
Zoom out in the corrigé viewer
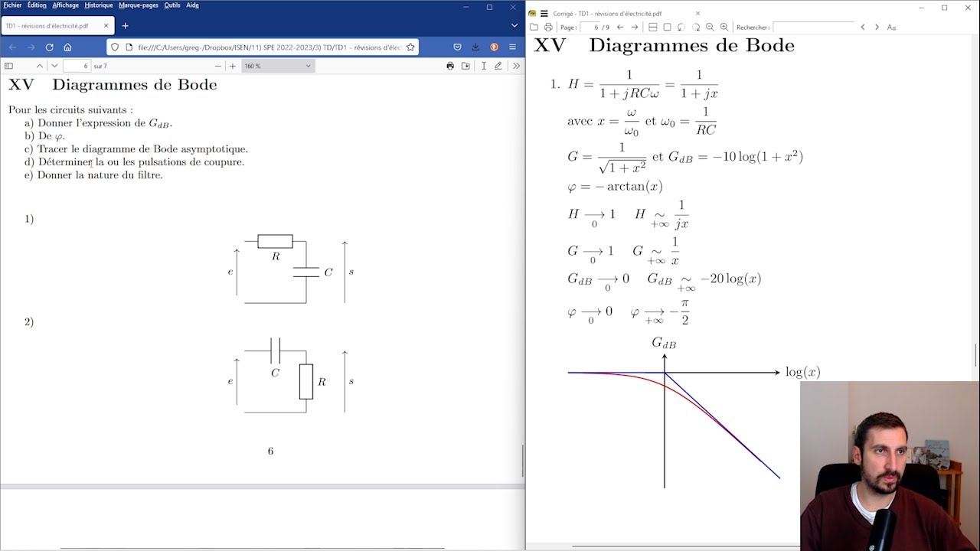click(710, 28)
